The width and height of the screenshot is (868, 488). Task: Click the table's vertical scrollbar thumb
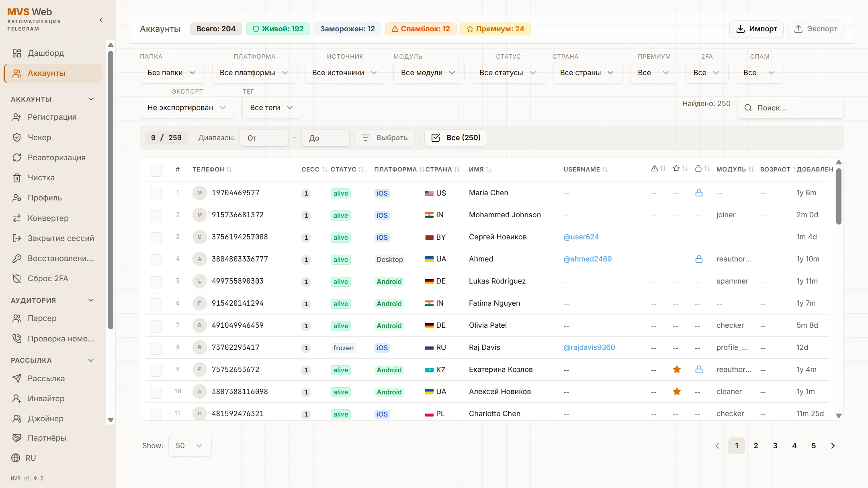[839, 197]
